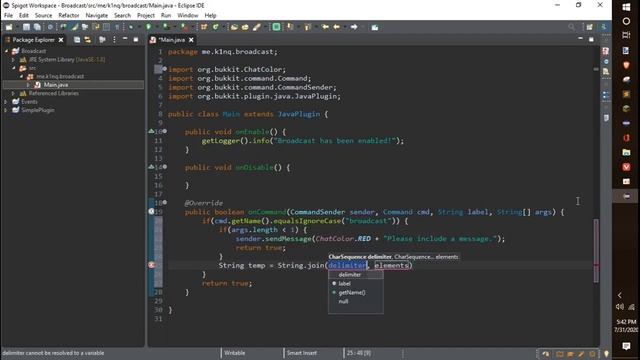Minimize the Package Explorer view
This screenshot has height=360, width=640.
click(125, 39)
